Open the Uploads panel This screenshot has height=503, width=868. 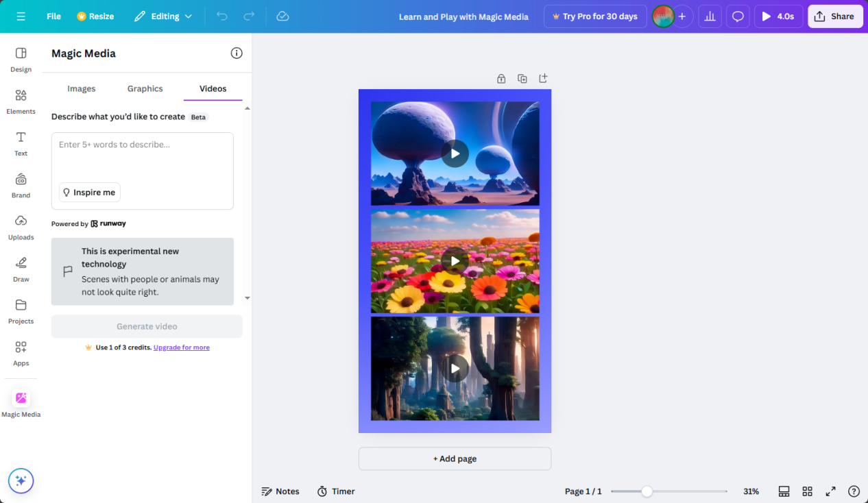pyautogui.click(x=21, y=227)
